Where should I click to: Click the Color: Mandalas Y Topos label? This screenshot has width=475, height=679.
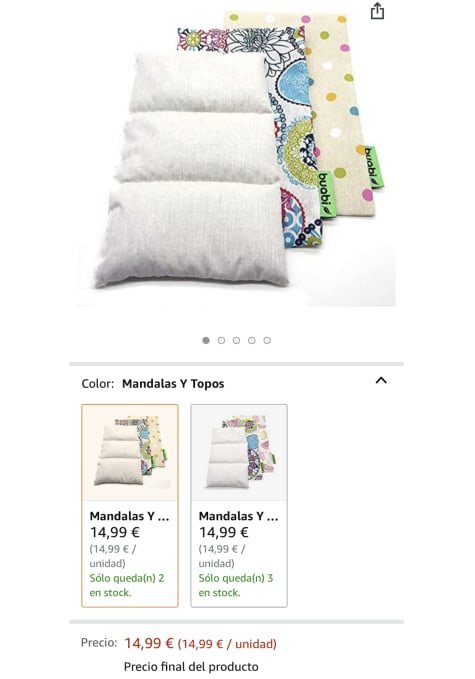pos(153,384)
